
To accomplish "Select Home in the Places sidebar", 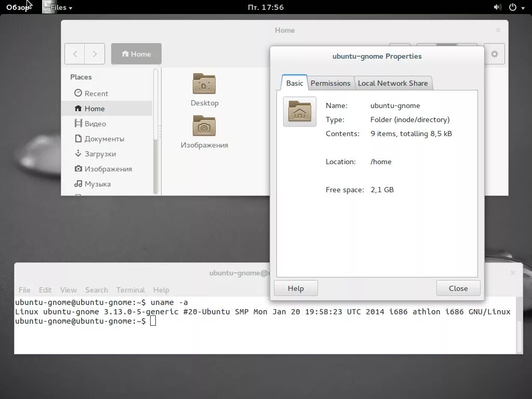I will (107, 108).
